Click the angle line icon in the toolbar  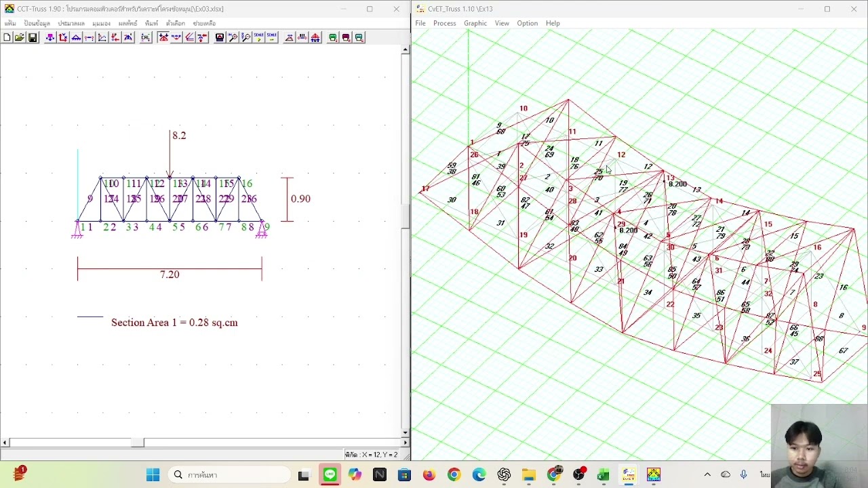tap(189, 37)
